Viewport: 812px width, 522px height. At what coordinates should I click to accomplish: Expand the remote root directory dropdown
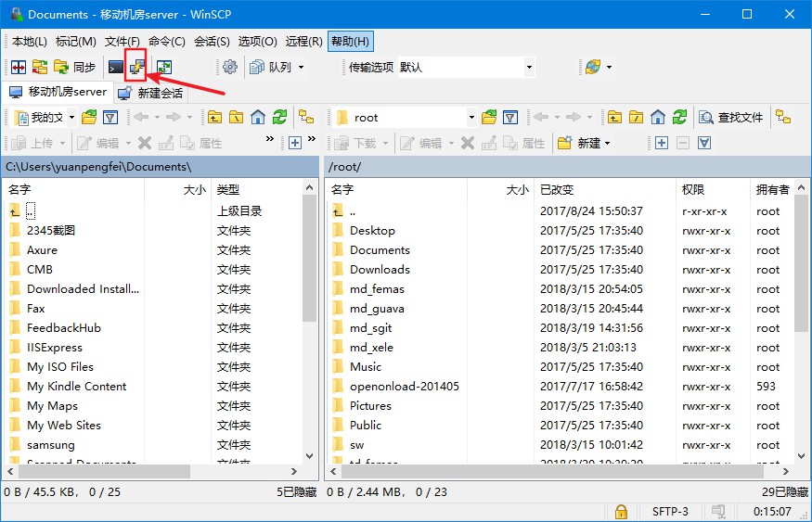(471, 118)
